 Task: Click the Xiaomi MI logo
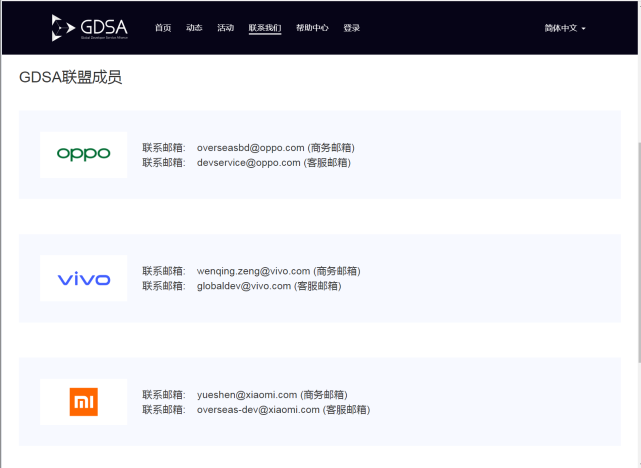pos(83,402)
